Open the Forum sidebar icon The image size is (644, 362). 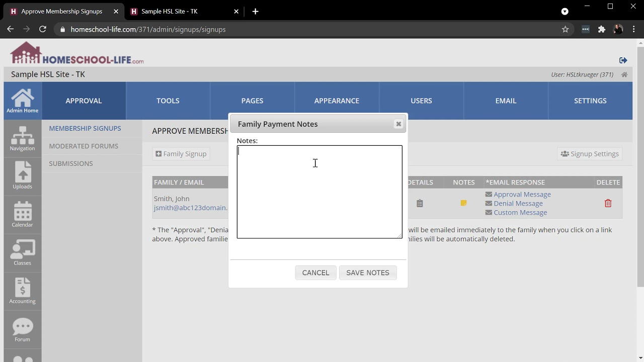[22, 329]
